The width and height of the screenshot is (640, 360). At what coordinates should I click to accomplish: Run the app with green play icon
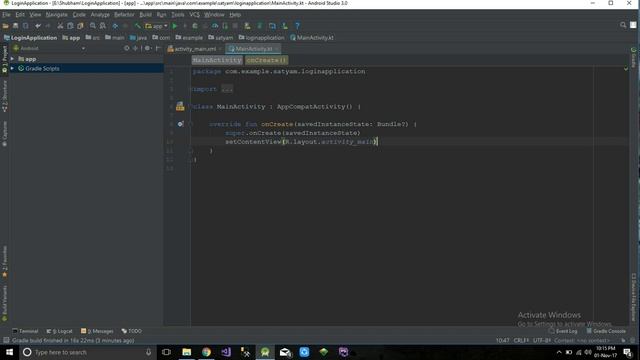(x=175, y=26)
